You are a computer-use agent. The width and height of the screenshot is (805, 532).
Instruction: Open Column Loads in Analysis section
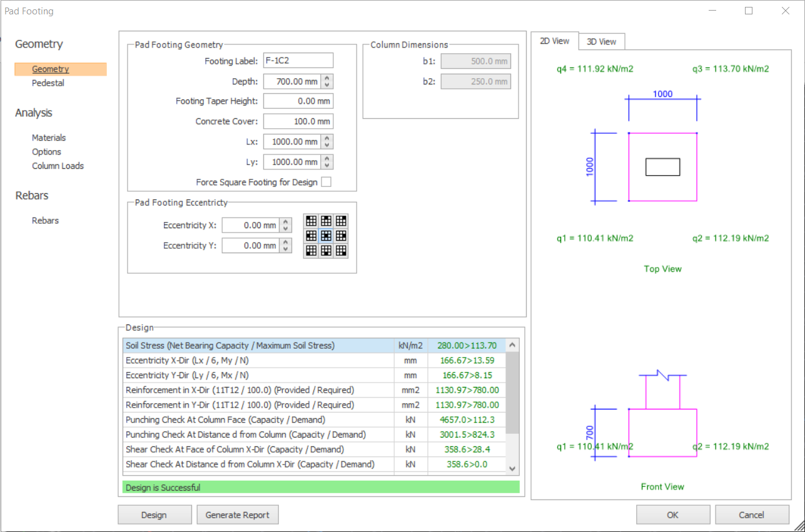[58, 166]
